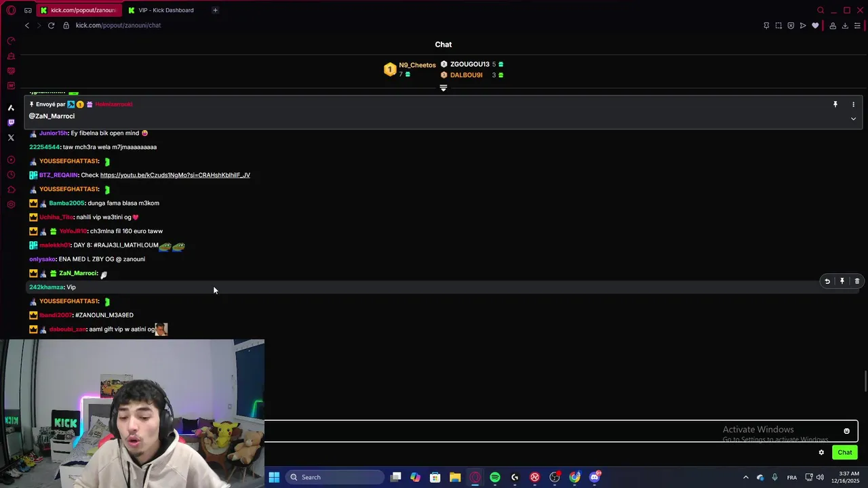Go back to previous page
Image resolution: width=868 pixels, height=488 pixels.
(27, 25)
